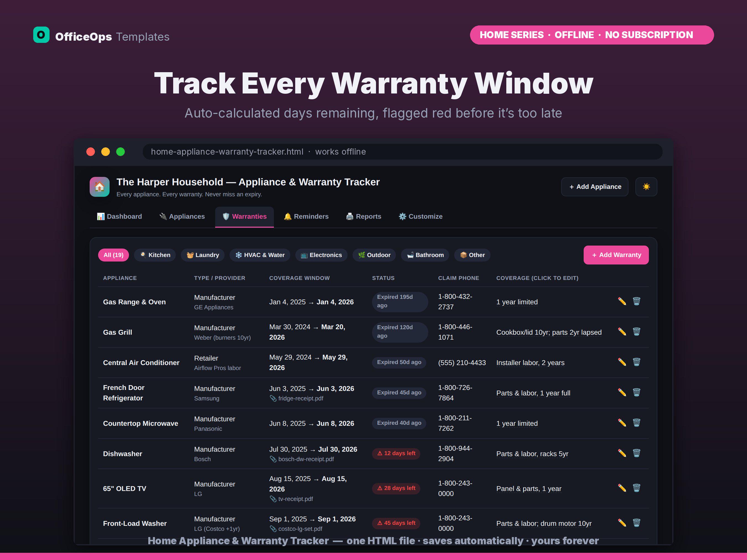
Task: Filter warranties by Outdoor
Action: [x=374, y=255]
